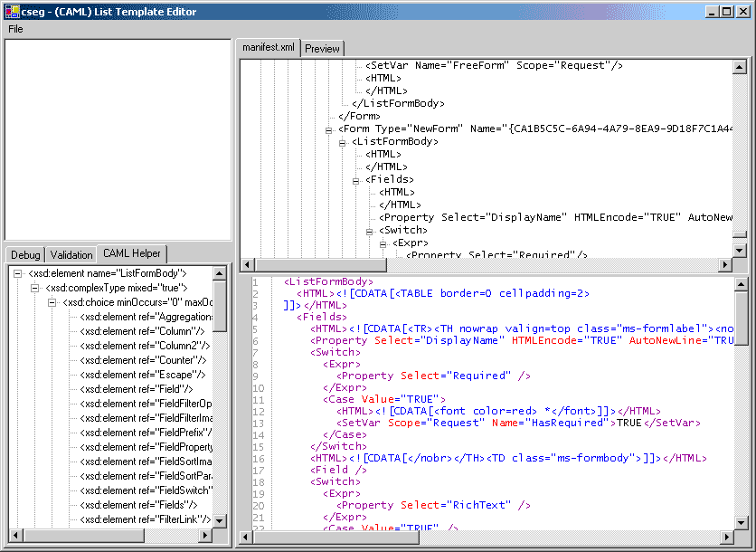Select the closing /ListFormBody node

coord(398,103)
